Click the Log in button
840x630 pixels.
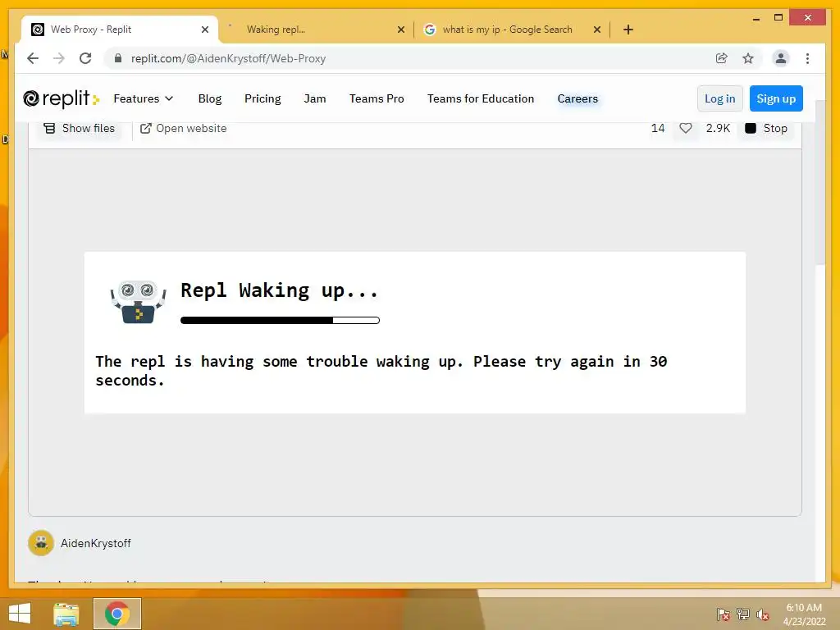pos(719,98)
